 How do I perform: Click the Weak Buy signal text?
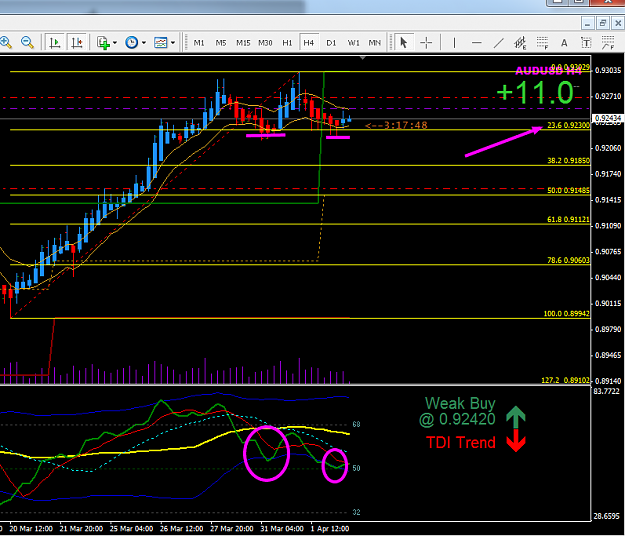pos(460,404)
